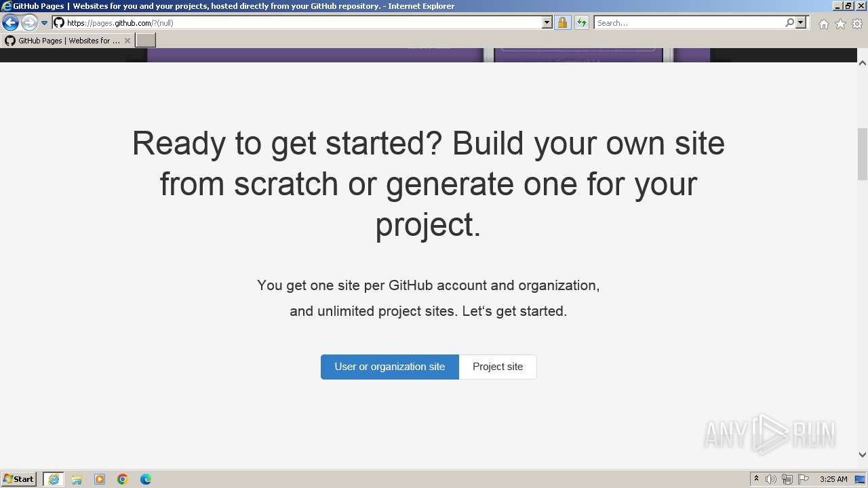Viewport: 868px width, 488px height.
Task: Click the 'You get one site per GitHub account' text
Action: coord(429,285)
